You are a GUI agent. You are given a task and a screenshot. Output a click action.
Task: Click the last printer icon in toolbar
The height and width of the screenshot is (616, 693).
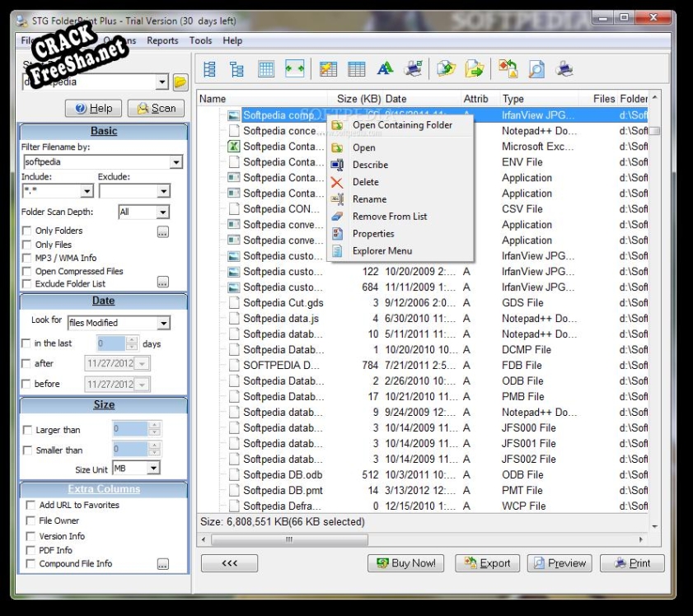tap(564, 70)
